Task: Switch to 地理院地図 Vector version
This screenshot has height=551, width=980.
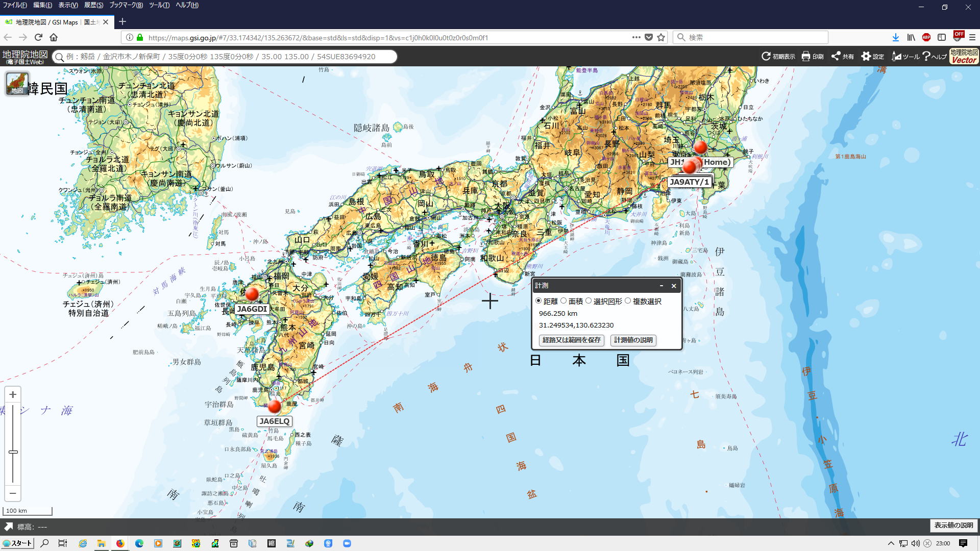Action: (x=964, y=56)
